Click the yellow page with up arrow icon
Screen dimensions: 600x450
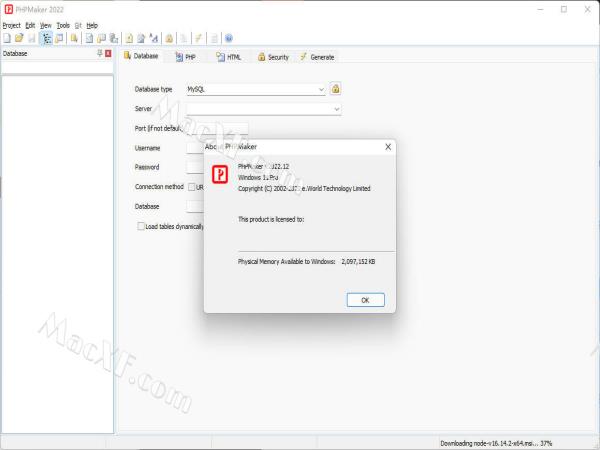[x=129, y=38]
